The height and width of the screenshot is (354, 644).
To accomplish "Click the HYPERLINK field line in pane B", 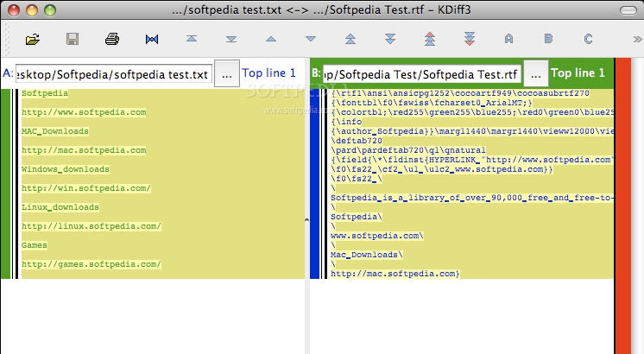I will pos(472,160).
